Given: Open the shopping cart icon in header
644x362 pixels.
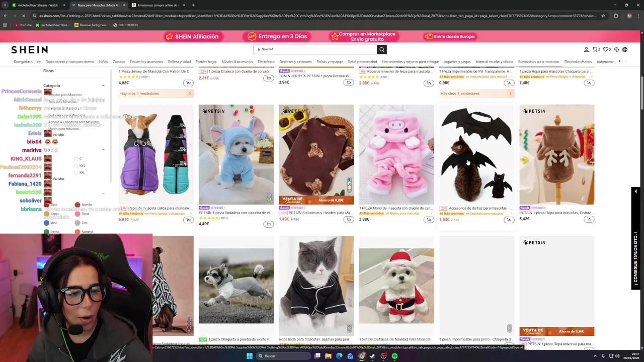Looking at the screenshot, I should (596, 49).
